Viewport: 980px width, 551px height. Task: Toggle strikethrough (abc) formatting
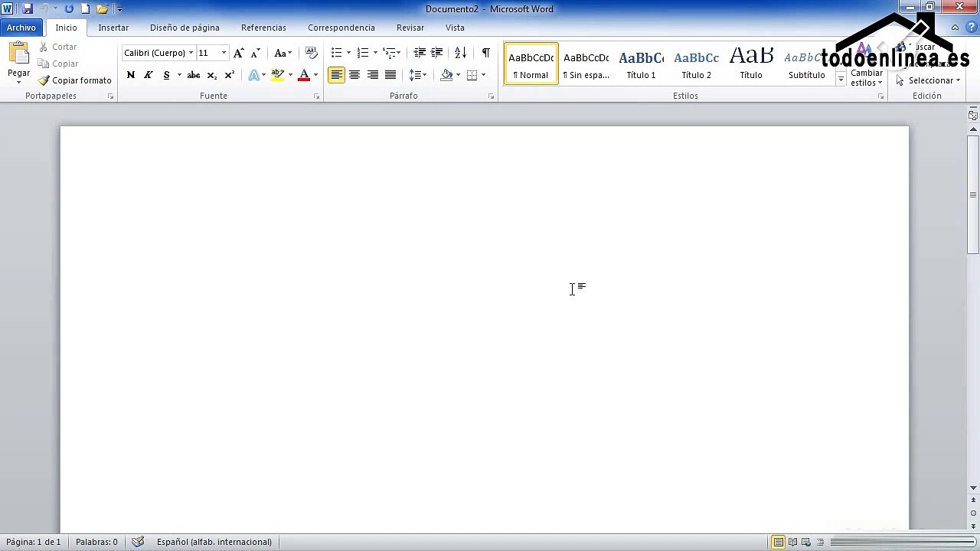click(x=194, y=75)
